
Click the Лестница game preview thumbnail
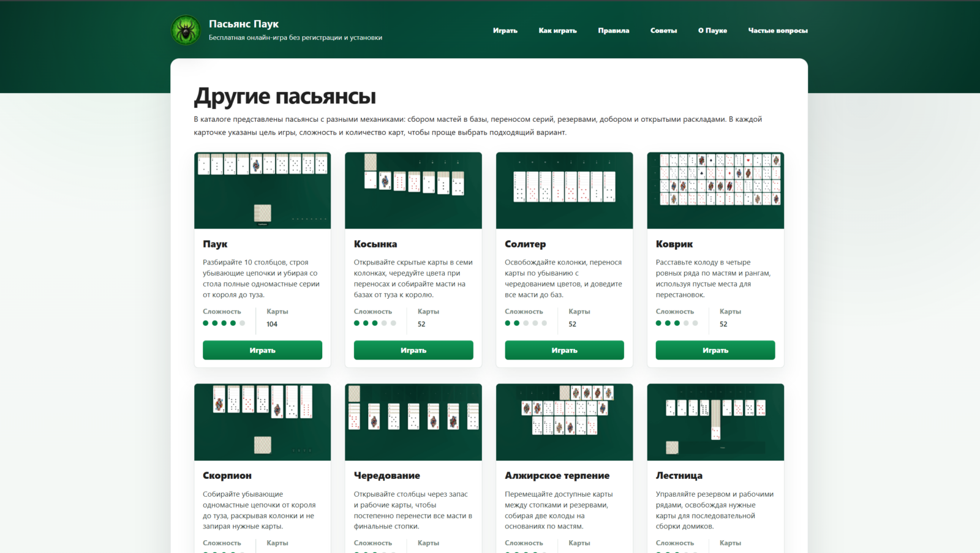[715, 422]
